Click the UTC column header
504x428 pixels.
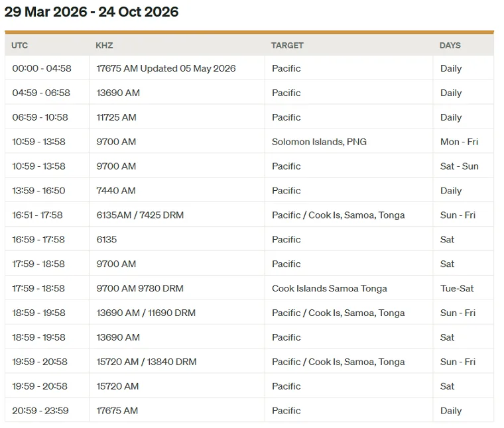(20, 45)
